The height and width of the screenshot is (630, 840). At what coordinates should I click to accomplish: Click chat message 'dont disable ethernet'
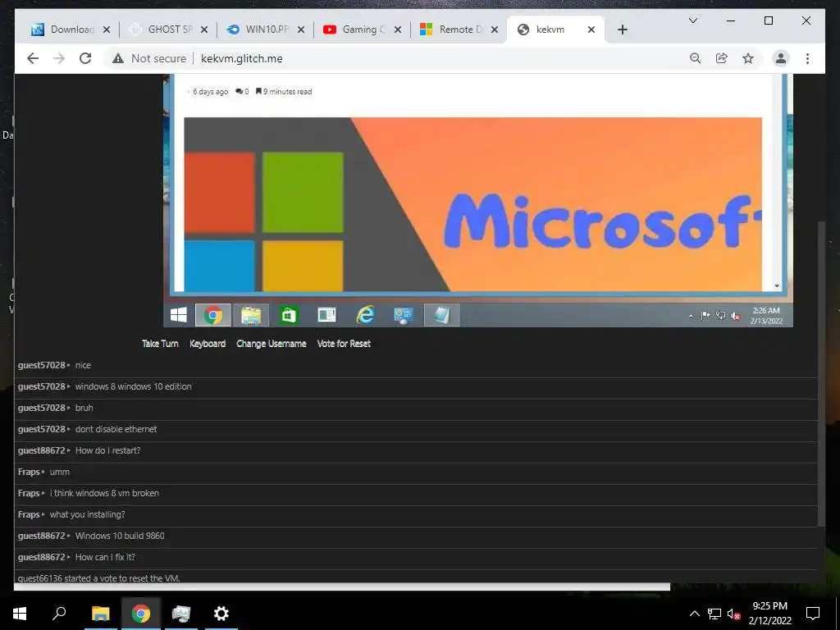pos(116,429)
